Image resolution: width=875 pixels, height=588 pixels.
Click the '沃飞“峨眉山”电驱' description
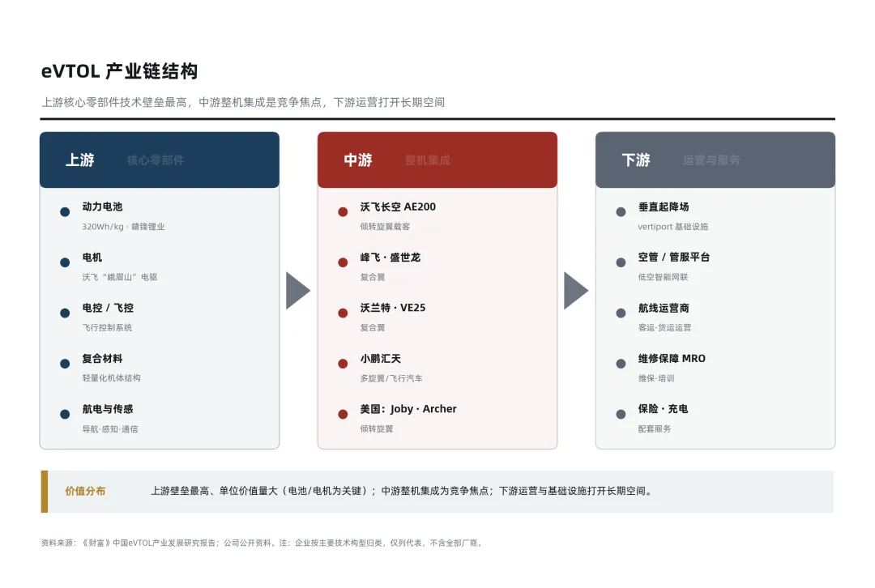click(120, 277)
